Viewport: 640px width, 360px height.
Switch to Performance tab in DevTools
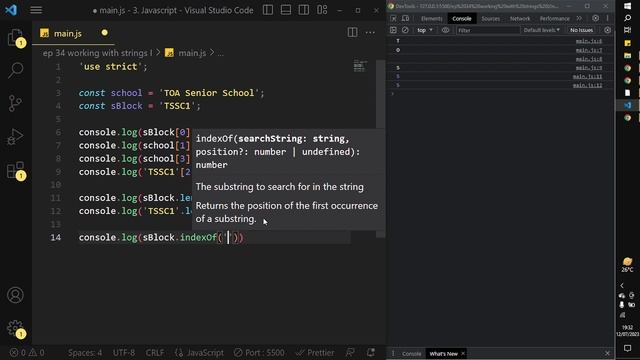click(x=554, y=18)
